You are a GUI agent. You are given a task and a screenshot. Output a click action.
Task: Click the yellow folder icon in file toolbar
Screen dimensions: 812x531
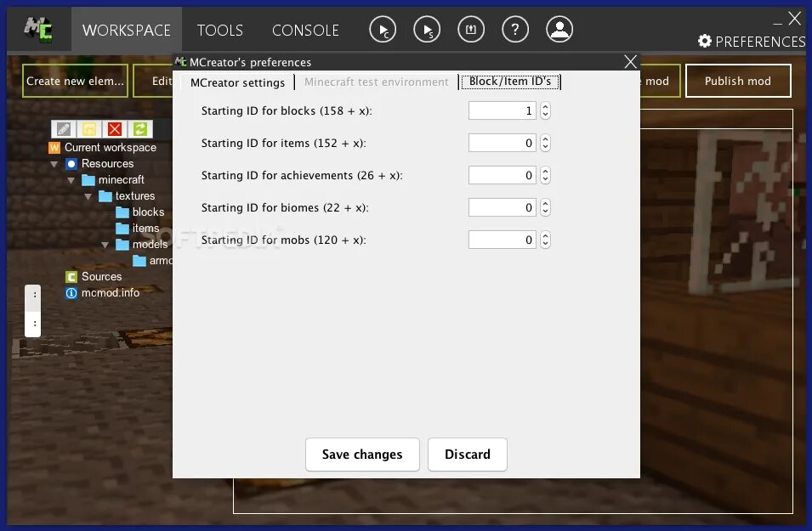[89, 129]
